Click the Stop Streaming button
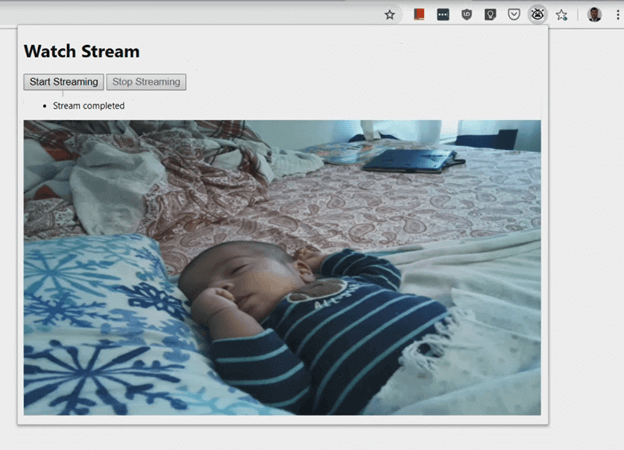This screenshot has width=624, height=450. click(x=146, y=82)
